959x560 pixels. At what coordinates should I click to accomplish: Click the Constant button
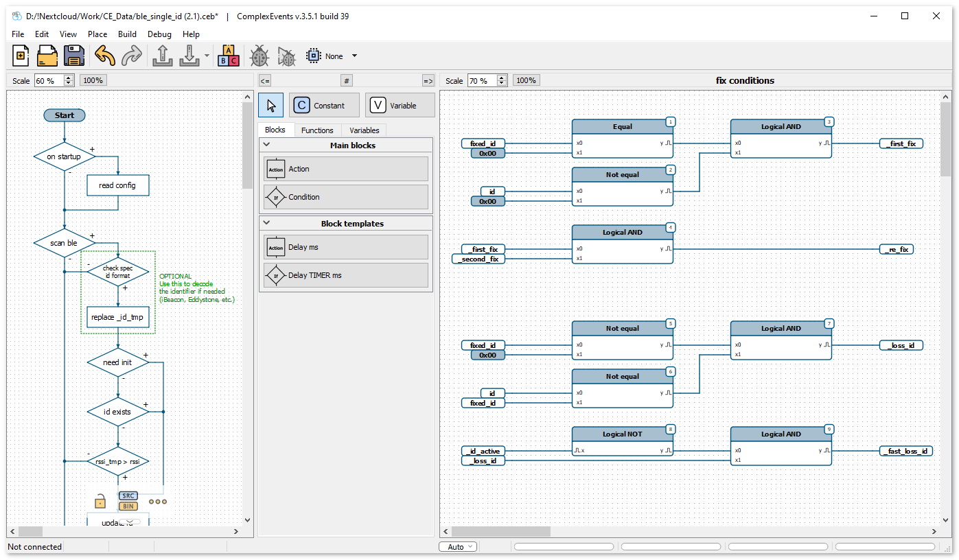[x=324, y=105]
